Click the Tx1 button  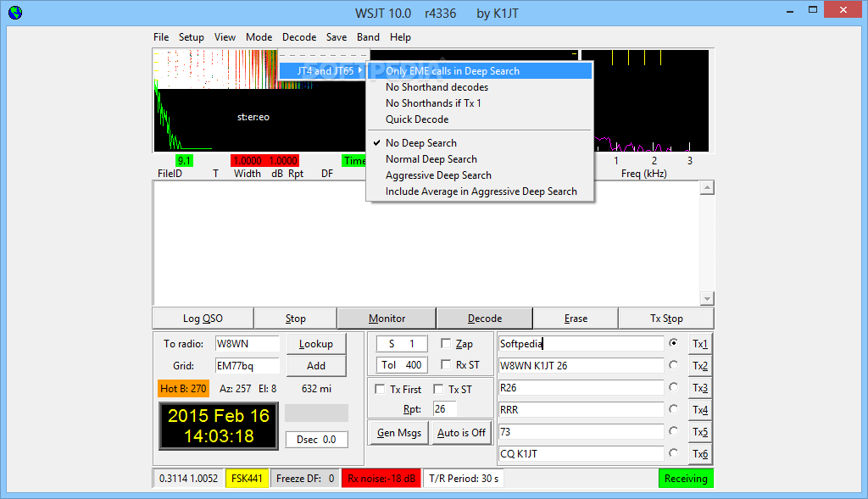point(700,344)
